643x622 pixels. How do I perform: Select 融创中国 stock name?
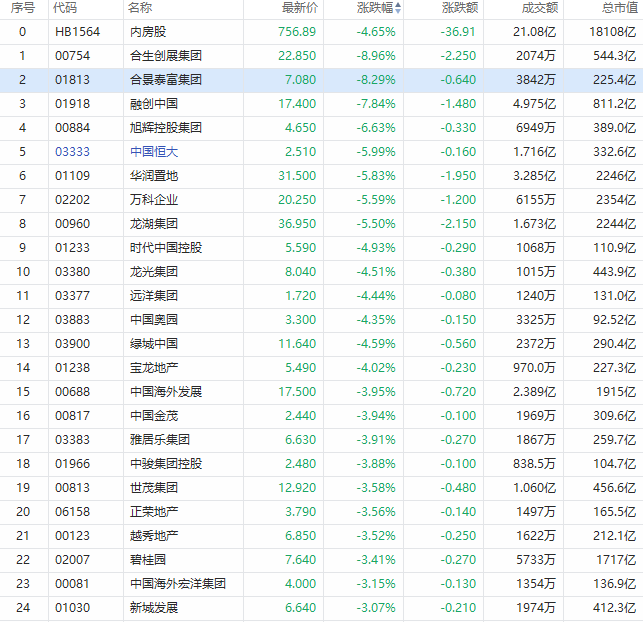154,104
